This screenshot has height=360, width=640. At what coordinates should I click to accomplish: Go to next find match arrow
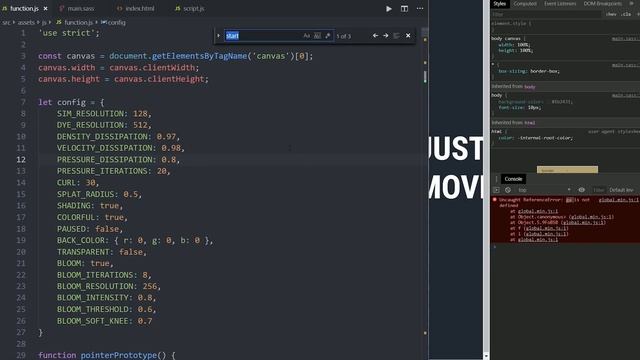(386, 36)
